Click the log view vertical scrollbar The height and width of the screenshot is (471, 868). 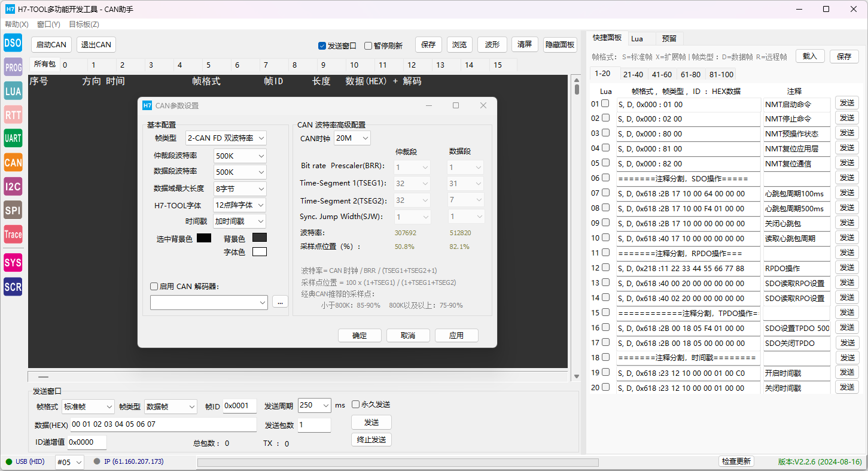coord(576,227)
